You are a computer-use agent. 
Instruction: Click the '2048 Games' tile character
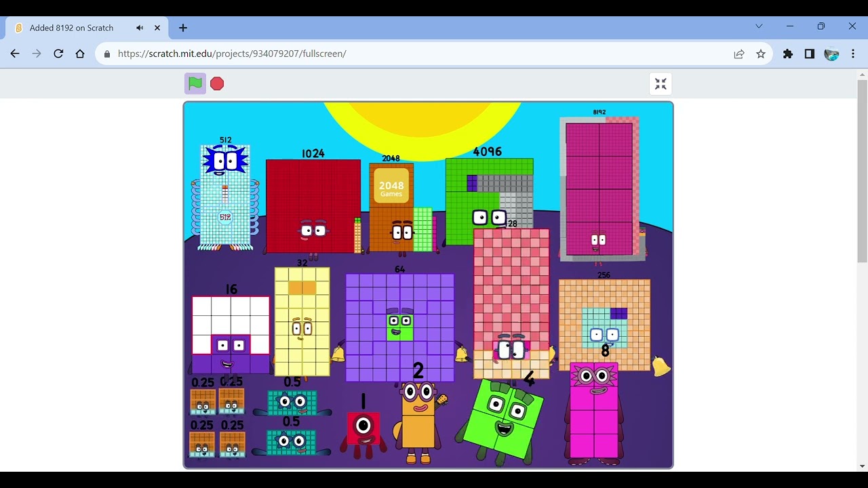click(391, 207)
